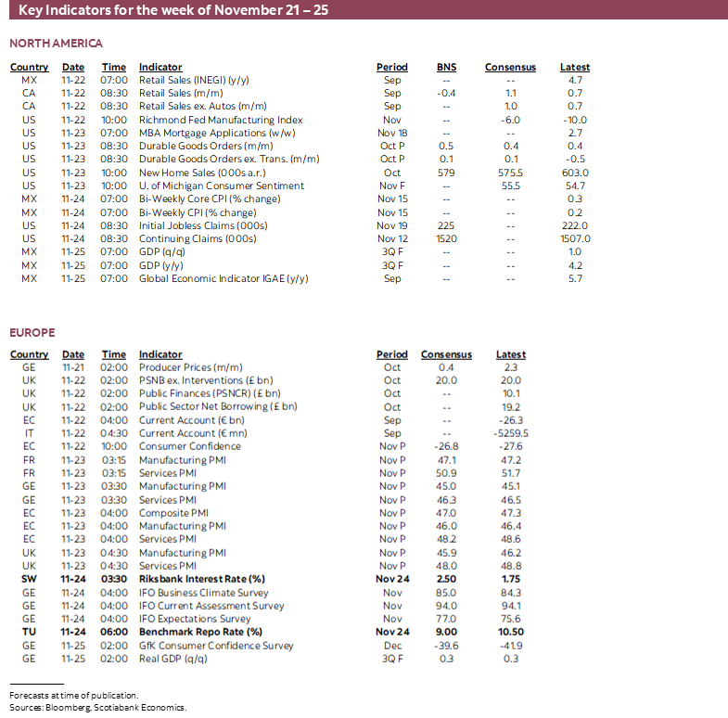The image size is (728, 718).
Task: Click 'Forecasts at time of publication.' footnote
Action: click(x=74, y=695)
